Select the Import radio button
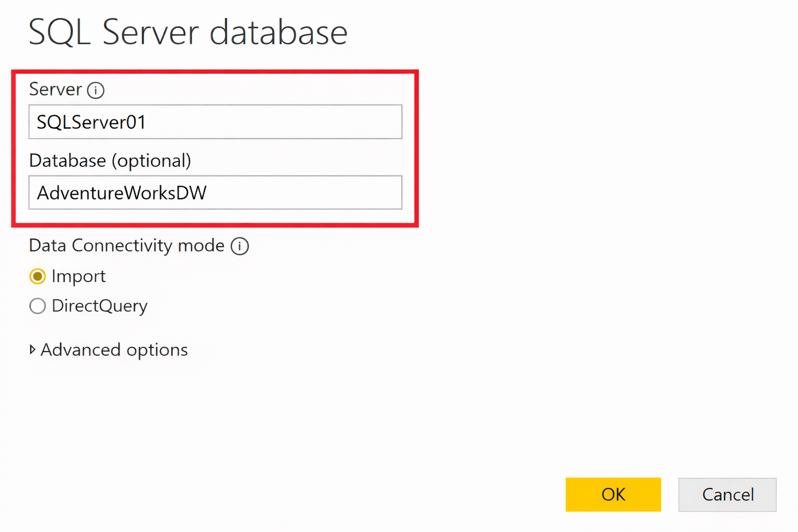Image resolution: width=798 pixels, height=532 pixels. pos(37,276)
